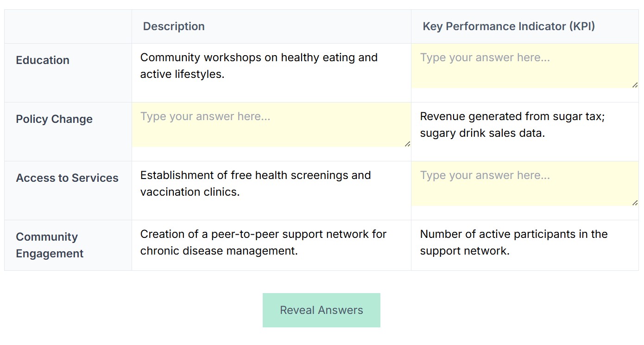Click the Access to Services row label
The height and width of the screenshot is (345, 644).
(x=67, y=178)
